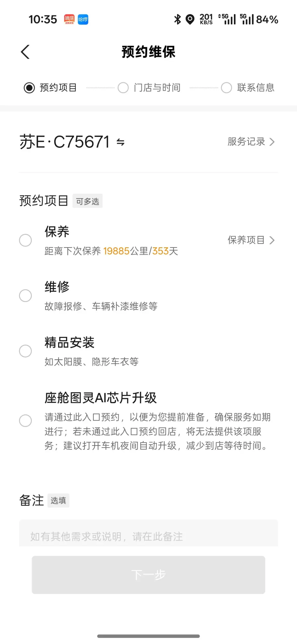The height and width of the screenshot is (644, 297).
Task: Tap the Hello app notification icon
Action: point(83,19)
